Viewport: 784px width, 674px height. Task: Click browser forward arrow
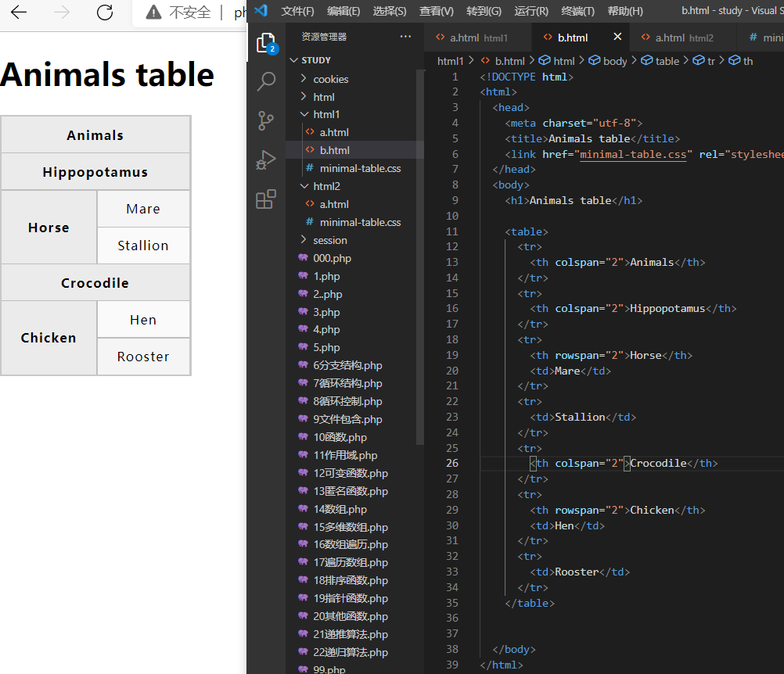[x=62, y=12]
